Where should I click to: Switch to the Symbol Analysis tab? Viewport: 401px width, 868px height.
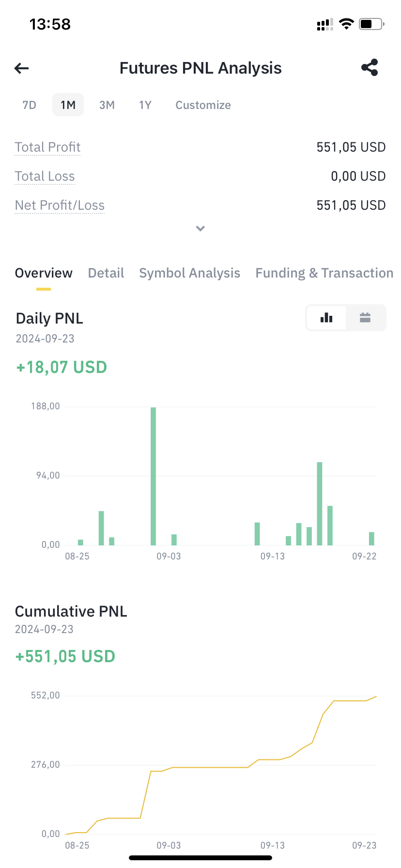tap(190, 273)
